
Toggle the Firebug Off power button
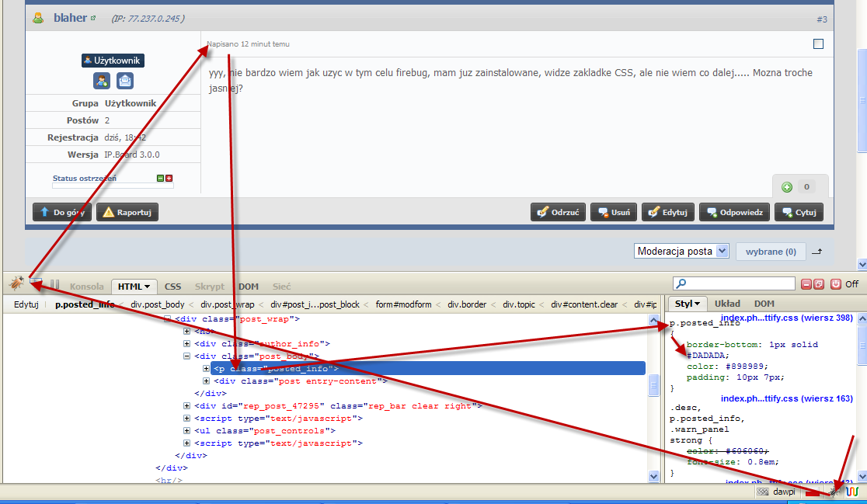pyautogui.click(x=836, y=284)
